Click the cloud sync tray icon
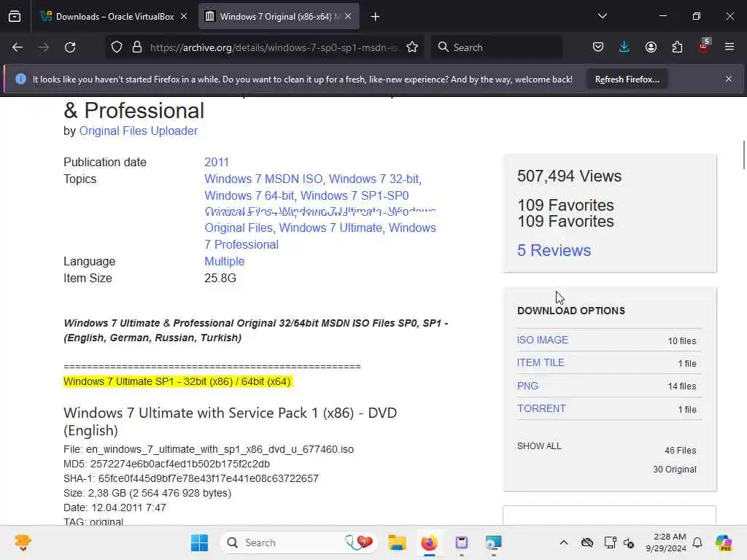 point(587,542)
